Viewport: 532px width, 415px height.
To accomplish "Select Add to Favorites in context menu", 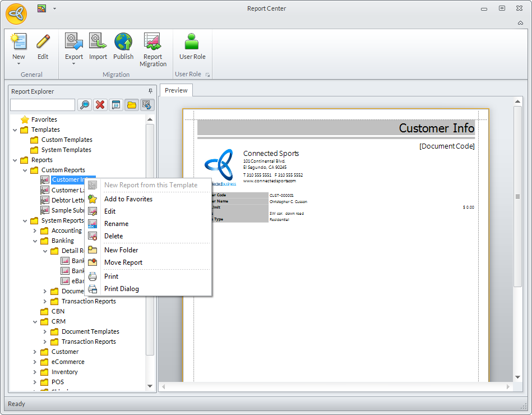I will [x=128, y=199].
